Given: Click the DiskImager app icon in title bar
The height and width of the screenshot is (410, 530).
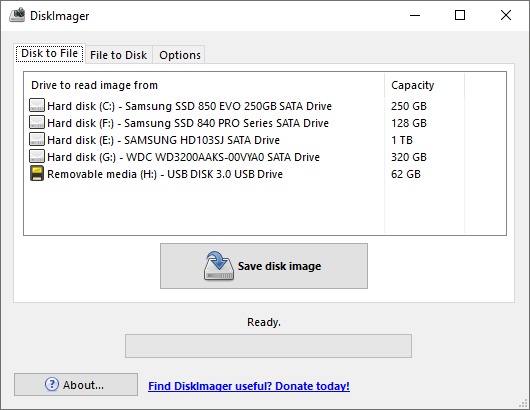Looking at the screenshot, I should pos(17,15).
